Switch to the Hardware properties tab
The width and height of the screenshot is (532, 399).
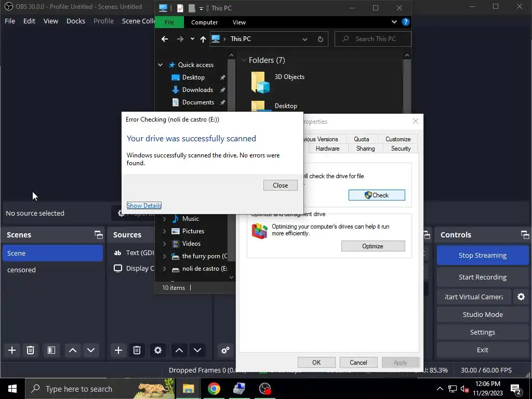click(x=327, y=149)
